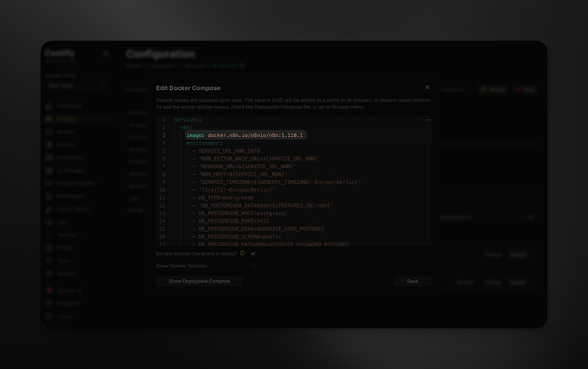Click the Save button in the dialog
Image resolution: width=588 pixels, height=369 pixels.
pyautogui.click(x=412, y=281)
